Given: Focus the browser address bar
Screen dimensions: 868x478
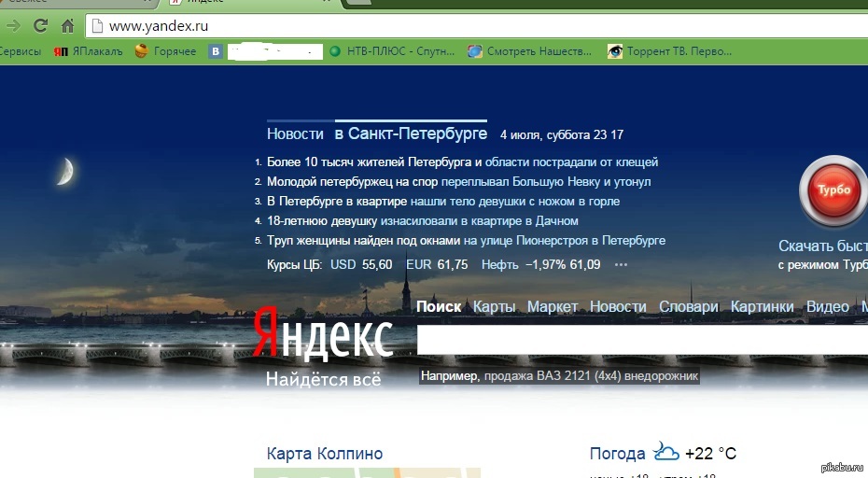Looking at the screenshot, I should [476, 25].
